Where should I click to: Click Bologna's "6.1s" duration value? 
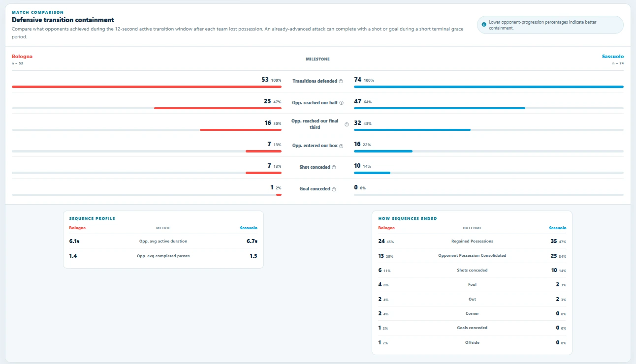[x=75, y=241]
